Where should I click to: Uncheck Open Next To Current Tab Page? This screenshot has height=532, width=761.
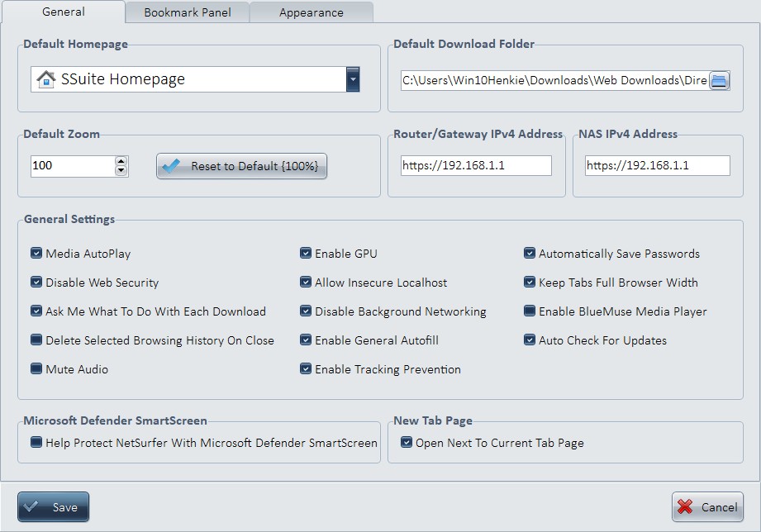(x=407, y=443)
